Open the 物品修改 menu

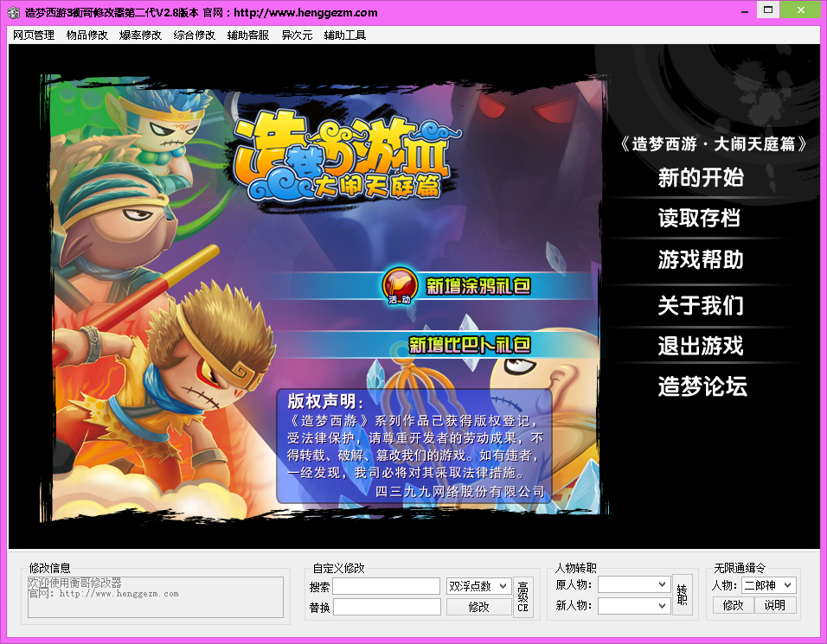(87, 35)
